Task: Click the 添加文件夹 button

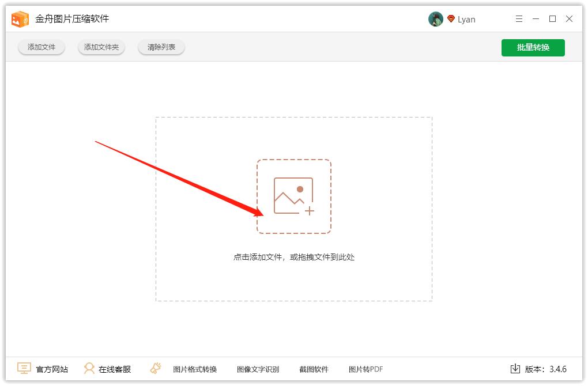Action: [101, 47]
